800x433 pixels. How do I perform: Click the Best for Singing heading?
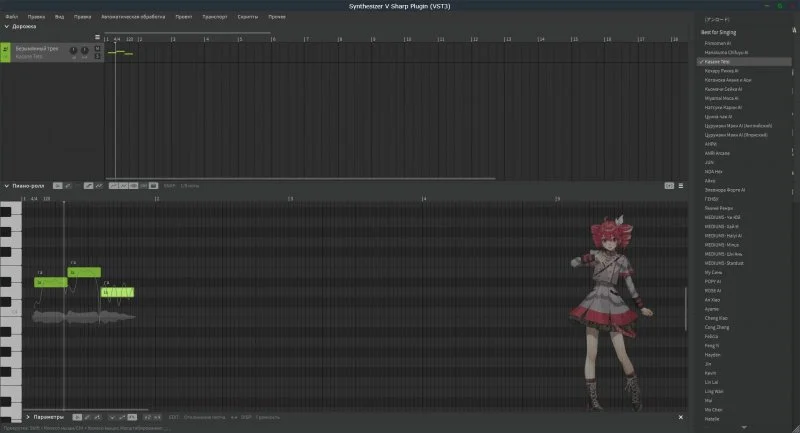(718, 32)
